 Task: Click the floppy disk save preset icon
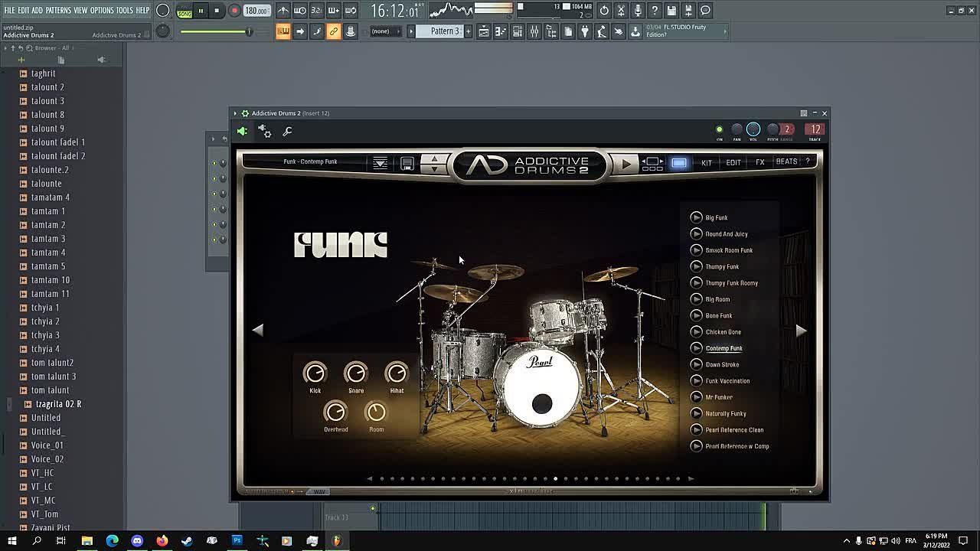[x=407, y=164]
